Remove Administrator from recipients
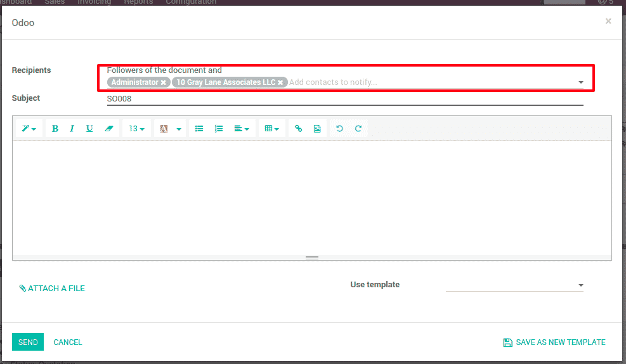This screenshot has height=364, width=626. pos(164,82)
